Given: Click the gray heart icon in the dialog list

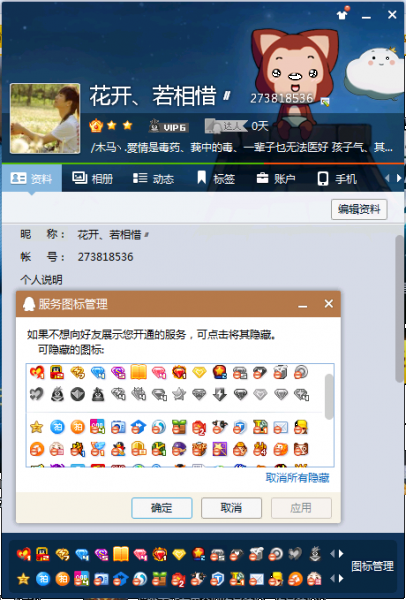Looking at the screenshot, I should click(x=37, y=394).
